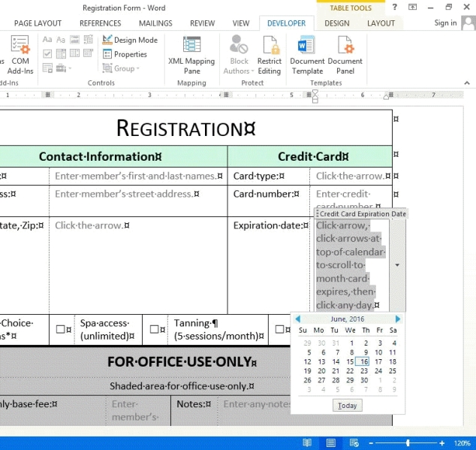The height and width of the screenshot is (450, 476).
Task: Expand Block Authors dropdown arrow
Action: coord(252,71)
